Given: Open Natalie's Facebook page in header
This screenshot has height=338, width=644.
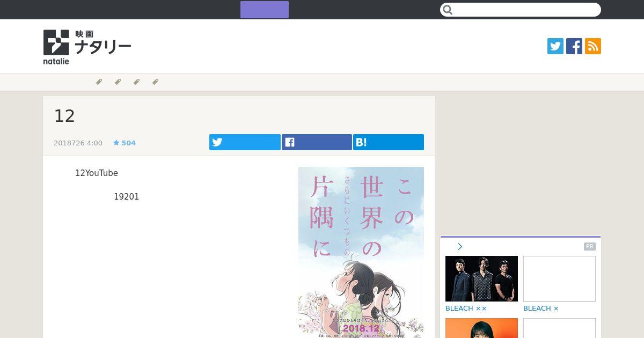Looking at the screenshot, I should pos(574,46).
